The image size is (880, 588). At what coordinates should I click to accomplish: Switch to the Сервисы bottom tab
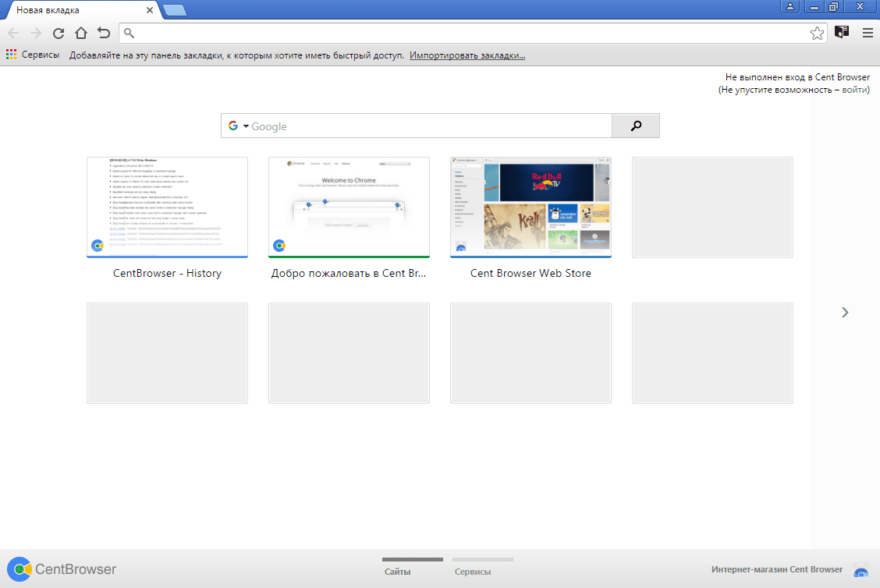(x=473, y=572)
